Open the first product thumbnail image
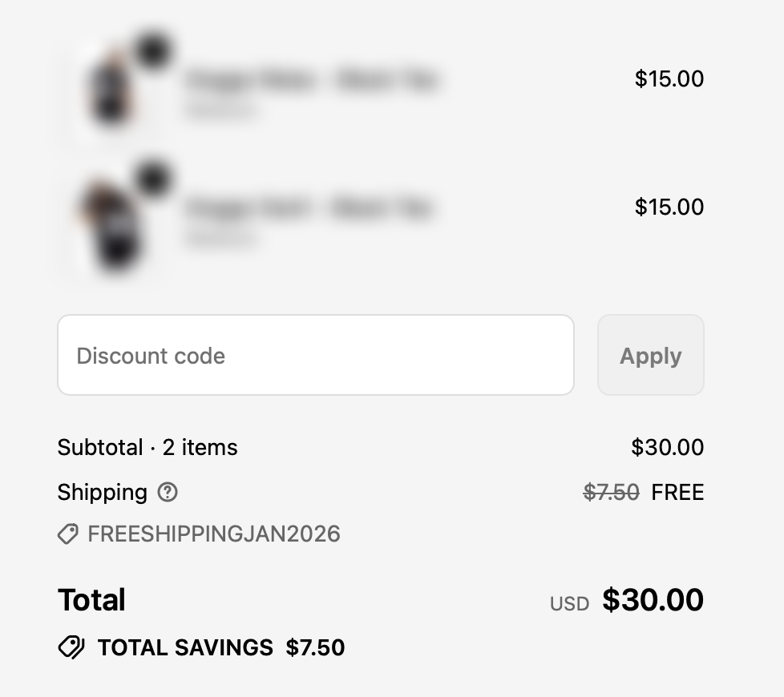 [x=114, y=89]
